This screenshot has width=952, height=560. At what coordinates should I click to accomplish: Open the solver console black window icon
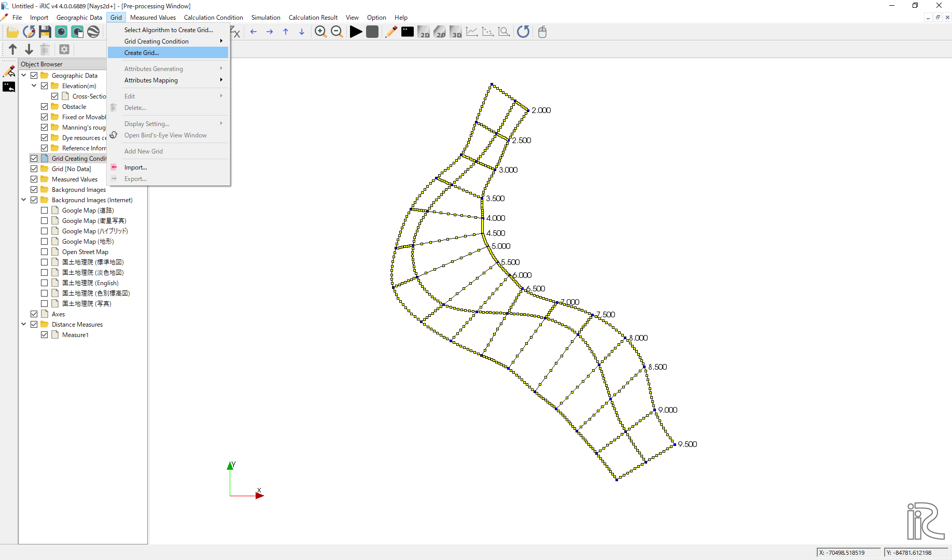[408, 32]
